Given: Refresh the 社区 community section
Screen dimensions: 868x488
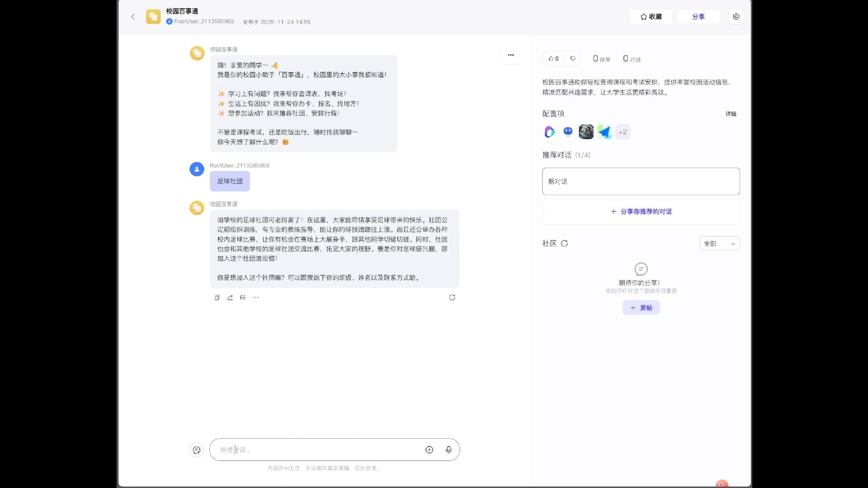Looking at the screenshot, I should 564,244.
